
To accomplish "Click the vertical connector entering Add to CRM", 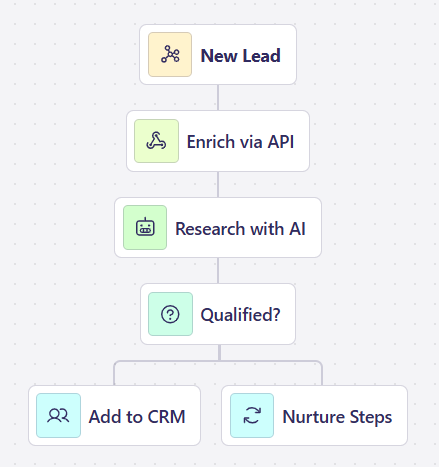I will click(x=114, y=374).
